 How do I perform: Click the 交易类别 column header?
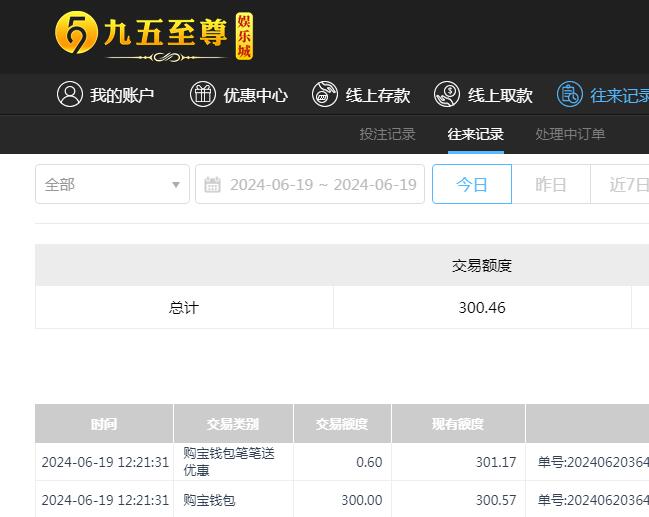click(x=233, y=423)
